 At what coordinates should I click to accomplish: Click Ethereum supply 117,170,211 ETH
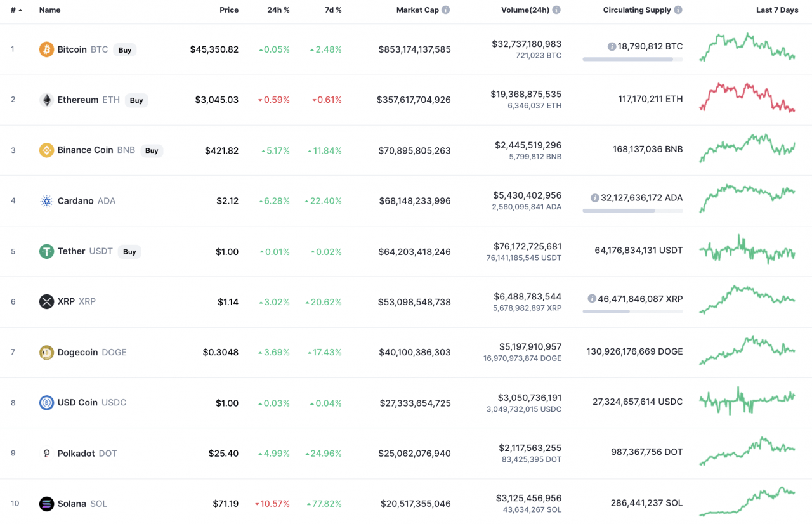[x=651, y=99]
